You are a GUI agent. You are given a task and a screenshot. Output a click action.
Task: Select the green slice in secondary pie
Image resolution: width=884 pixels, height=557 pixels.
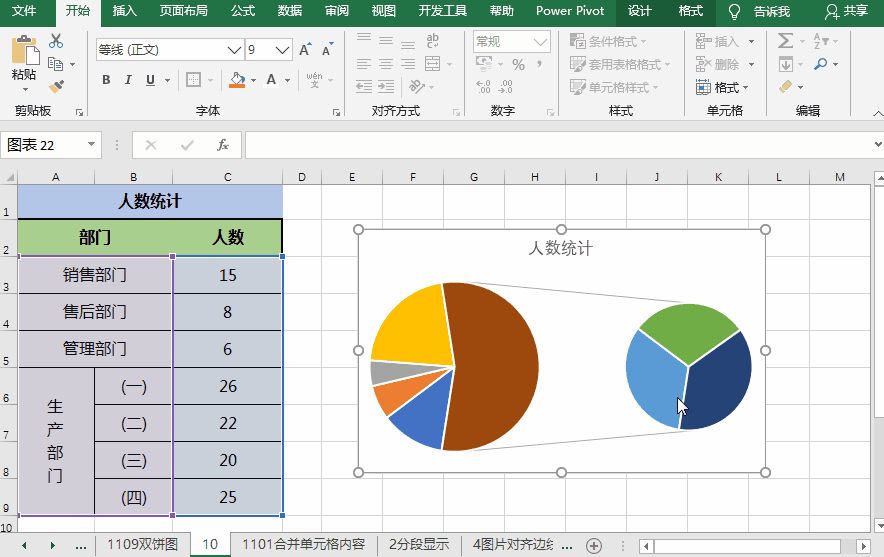(x=687, y=325)
